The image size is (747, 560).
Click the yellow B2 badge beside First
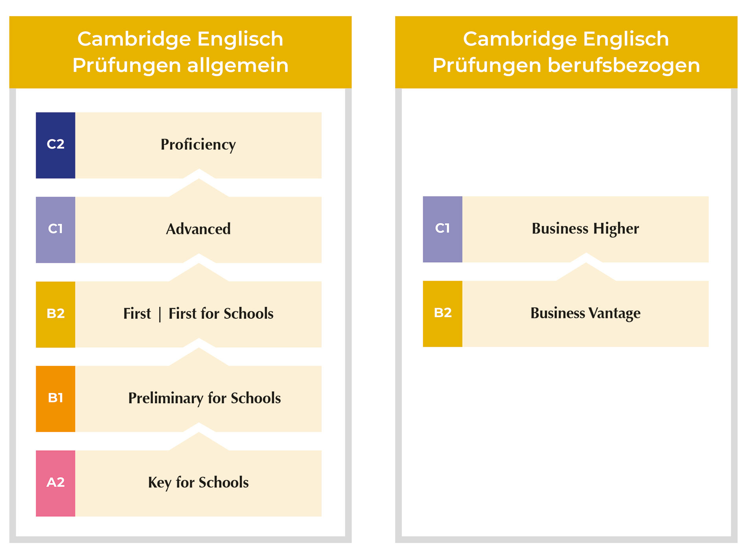pyautogui.click(x=55, y=314)
